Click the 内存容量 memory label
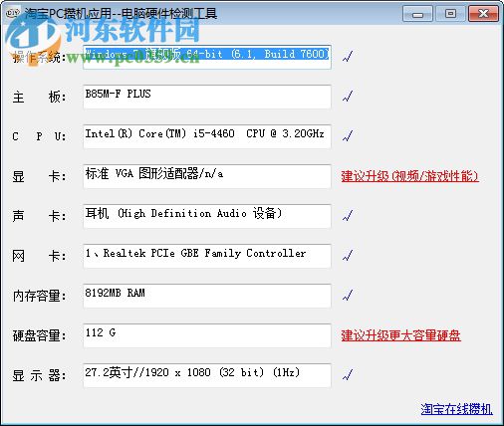The image size is (504, 426). pyautogui.click(x=39, y=296)
